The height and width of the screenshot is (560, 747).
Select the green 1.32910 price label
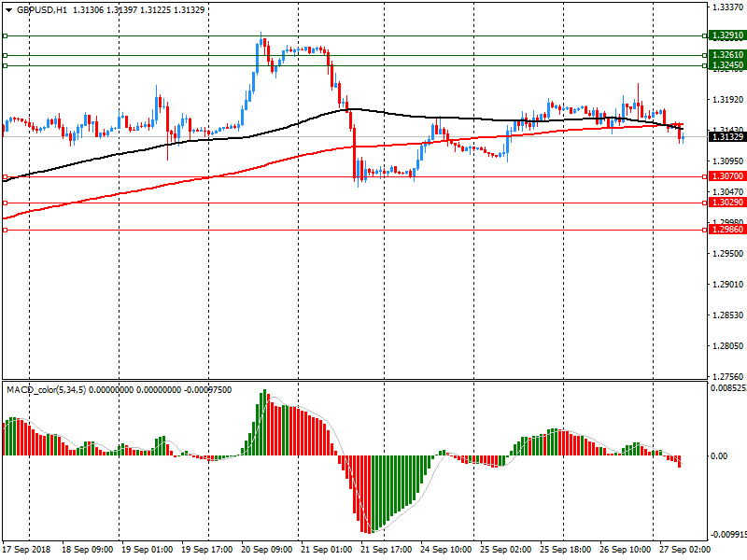726,35
